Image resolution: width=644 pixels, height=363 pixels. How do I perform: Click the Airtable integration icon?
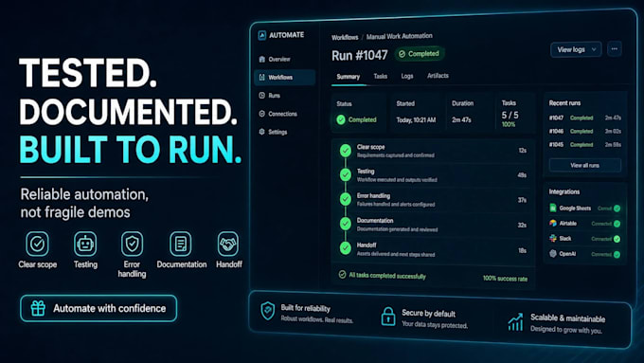click(x=553, y=224)
